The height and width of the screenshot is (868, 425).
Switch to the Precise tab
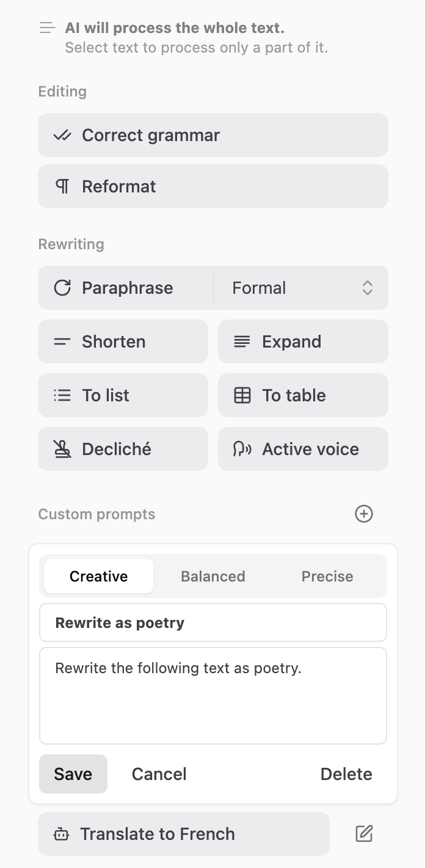click(327, 576)
